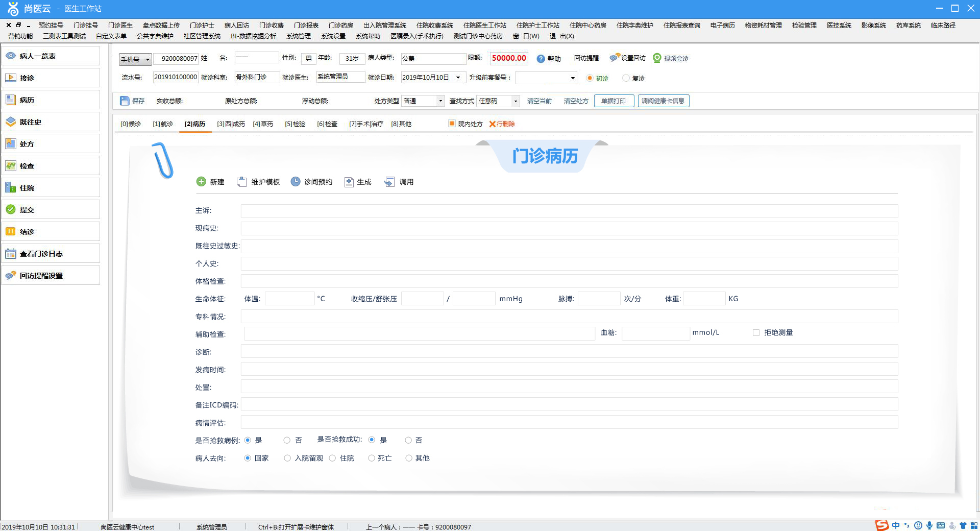
Task: Click the 新建 green plus icon
Action: pyautogui.click(x=201, y=182)
